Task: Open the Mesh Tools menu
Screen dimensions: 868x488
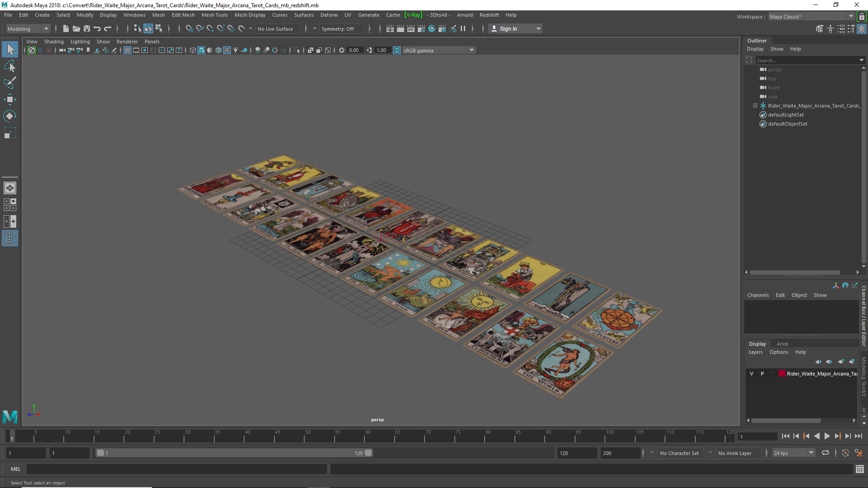Action: [x=214, y=15]
